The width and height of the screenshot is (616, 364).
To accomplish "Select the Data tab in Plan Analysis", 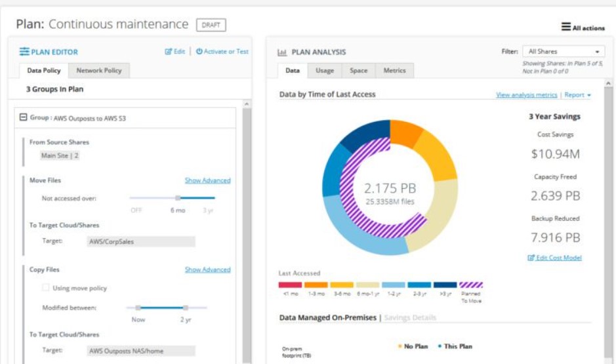I will tap(293, 71).
